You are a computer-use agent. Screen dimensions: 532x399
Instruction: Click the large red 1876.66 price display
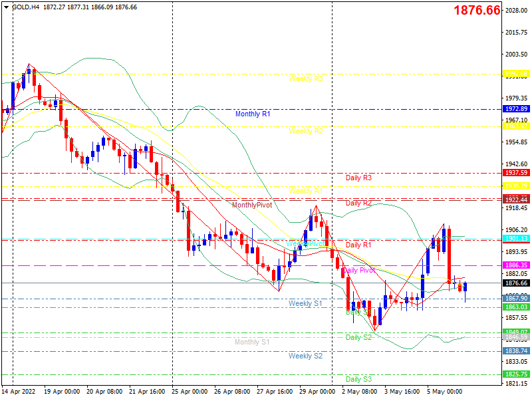point(477,10)
